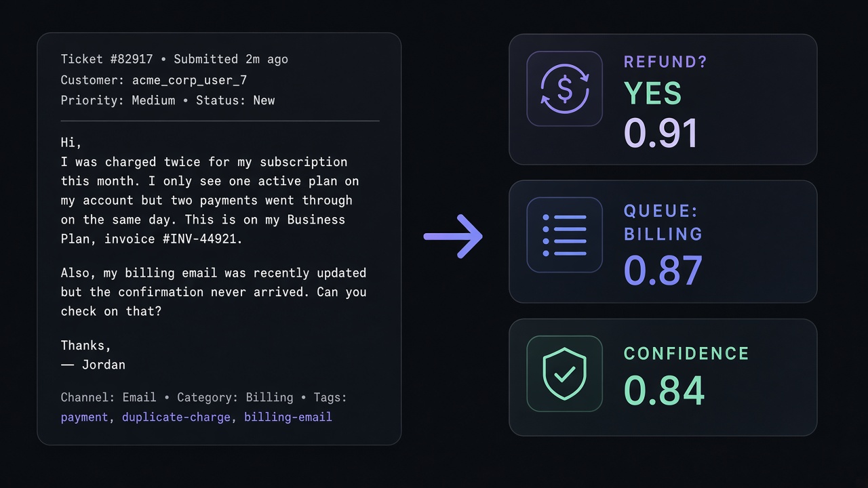This screenshot has height=488, width=868.
Task: Click the Priority: Medium status line
Action: (x=167, y=100)
